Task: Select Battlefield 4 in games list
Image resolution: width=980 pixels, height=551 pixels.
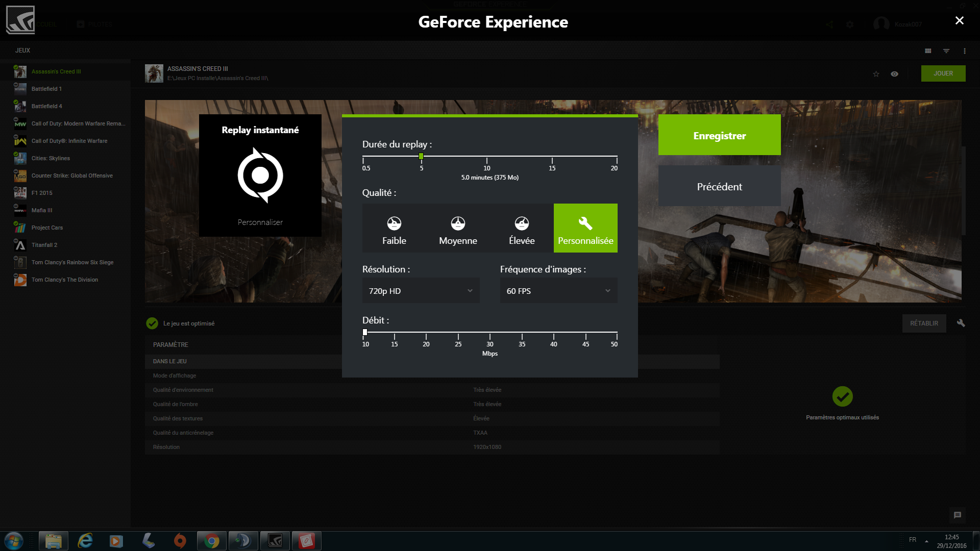Action: pos(46,106)
